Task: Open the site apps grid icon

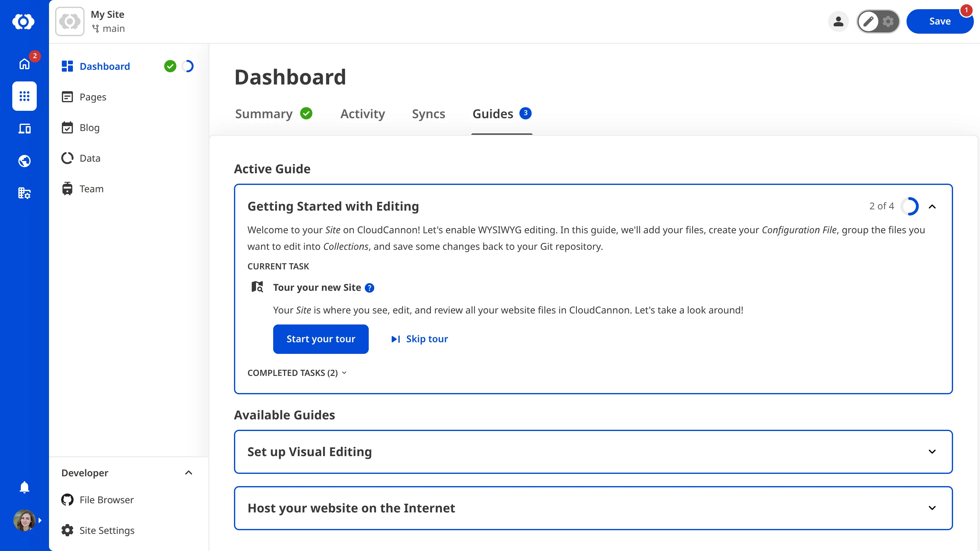Action: point(24,96)
